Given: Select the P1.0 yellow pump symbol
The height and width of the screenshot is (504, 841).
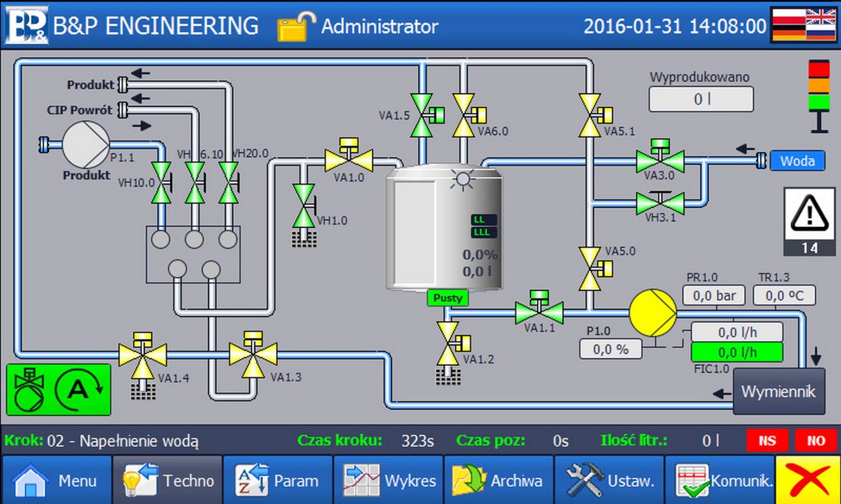Looking at the screenshot, I should pyautogui.click(x=653, y=312).
